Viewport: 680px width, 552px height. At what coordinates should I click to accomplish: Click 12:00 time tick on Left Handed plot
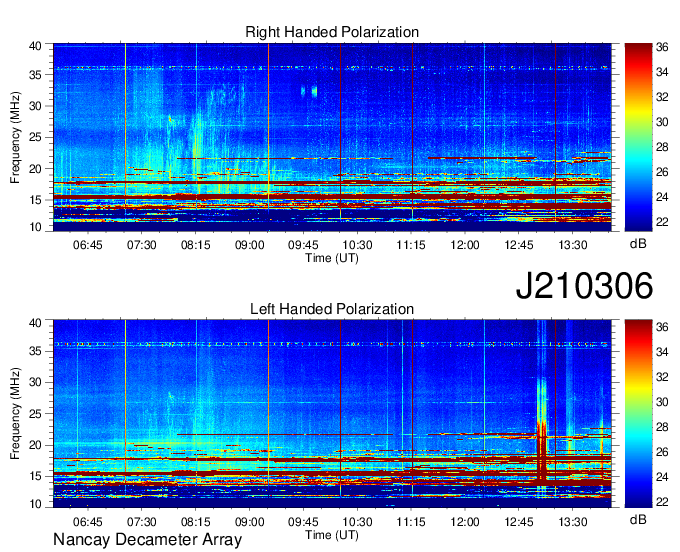tap(465, 521)
